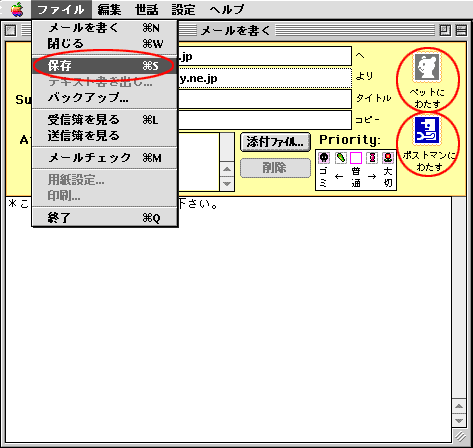This screenshot has width=473, height=448.
Task: Click the 添付ファイル... button
Action: [275, 142]
